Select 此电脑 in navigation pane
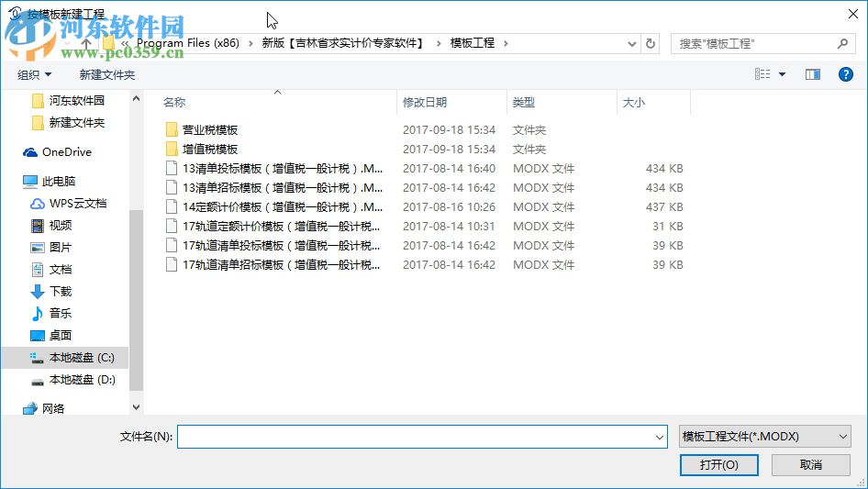This screenshot has height=489, width=868. click(x=49, y=181)
